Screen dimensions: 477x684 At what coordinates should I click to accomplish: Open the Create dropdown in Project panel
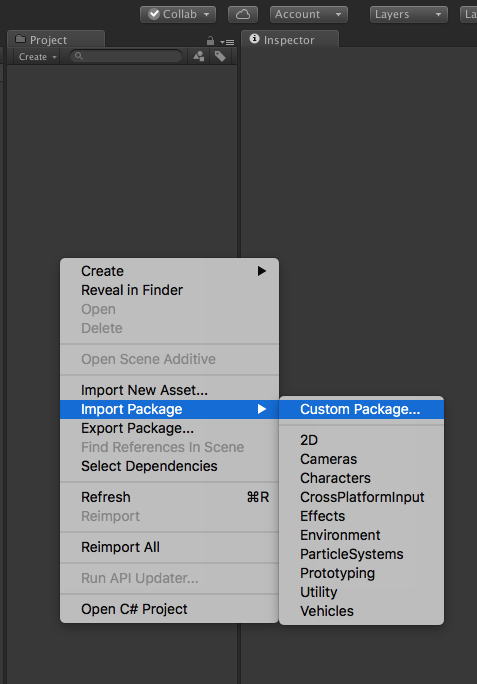(38, 57)
